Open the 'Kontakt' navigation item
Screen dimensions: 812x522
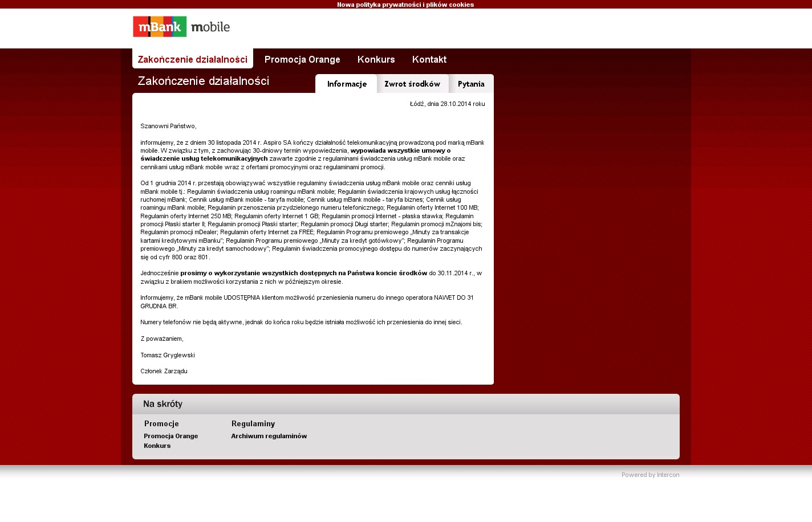click(x=429, y=59)
